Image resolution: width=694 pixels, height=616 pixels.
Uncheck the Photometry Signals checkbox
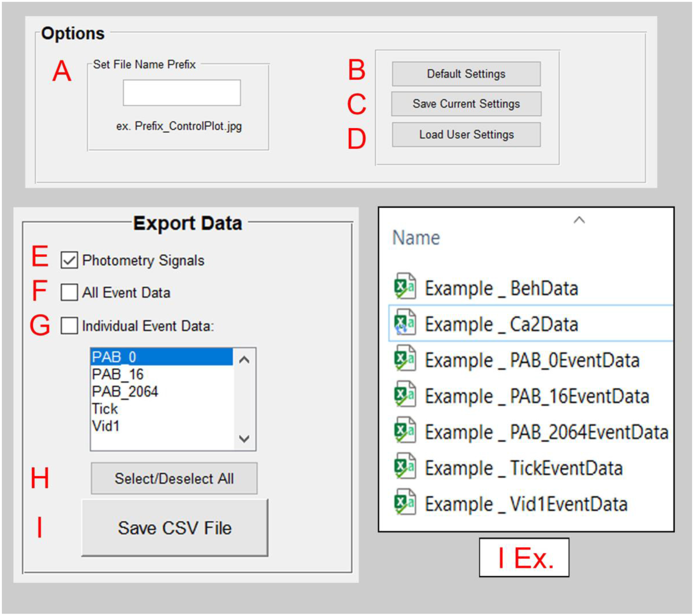coord(69,260)
